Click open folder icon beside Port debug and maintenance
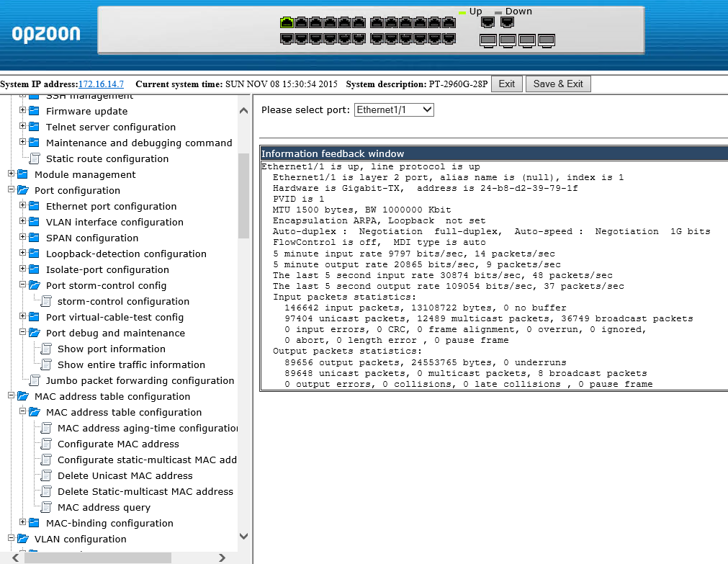 tap(35, 333)
